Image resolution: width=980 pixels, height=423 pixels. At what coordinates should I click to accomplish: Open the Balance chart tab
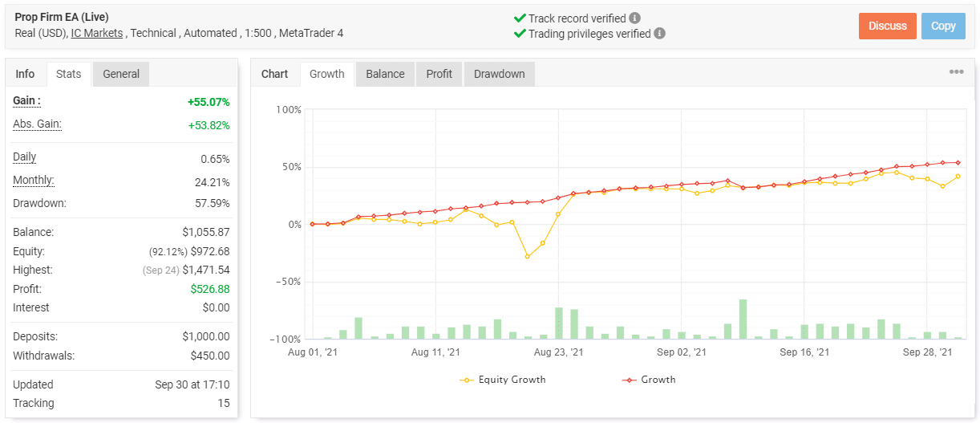pos(386,74)
